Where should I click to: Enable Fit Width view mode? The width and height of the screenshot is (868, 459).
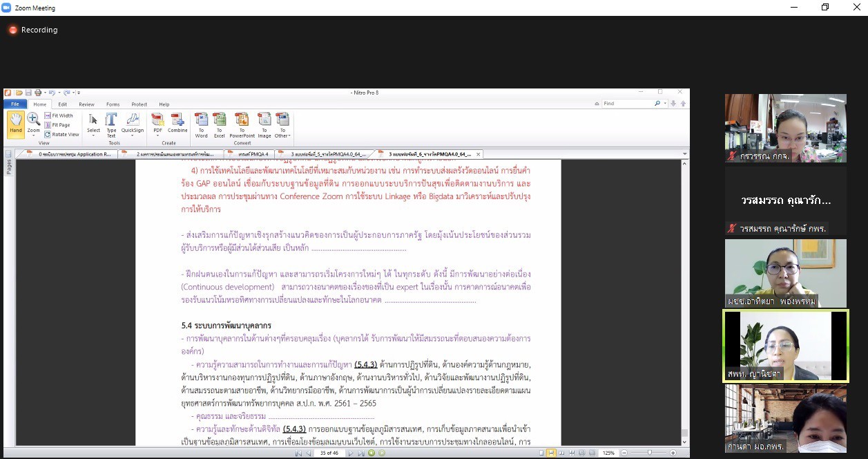[x=61, y=115]
